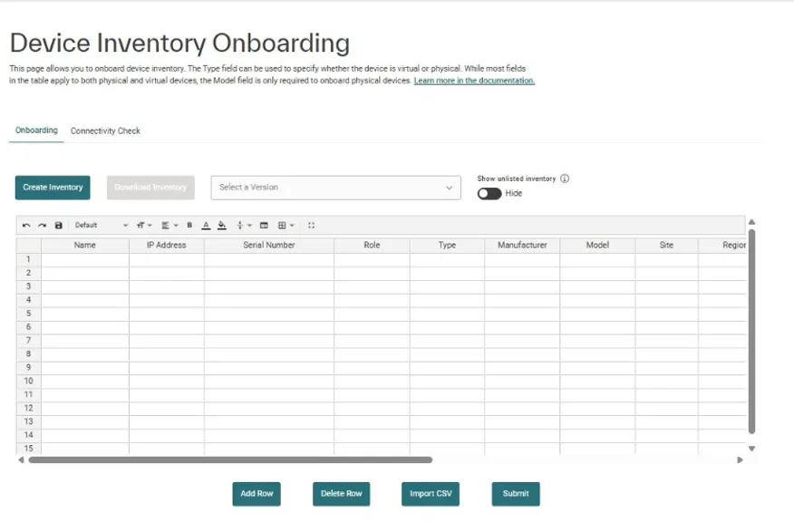The image size is (794, 532).
Task: Click the save disk icon in the toolbar
Action: click(59, 226)
